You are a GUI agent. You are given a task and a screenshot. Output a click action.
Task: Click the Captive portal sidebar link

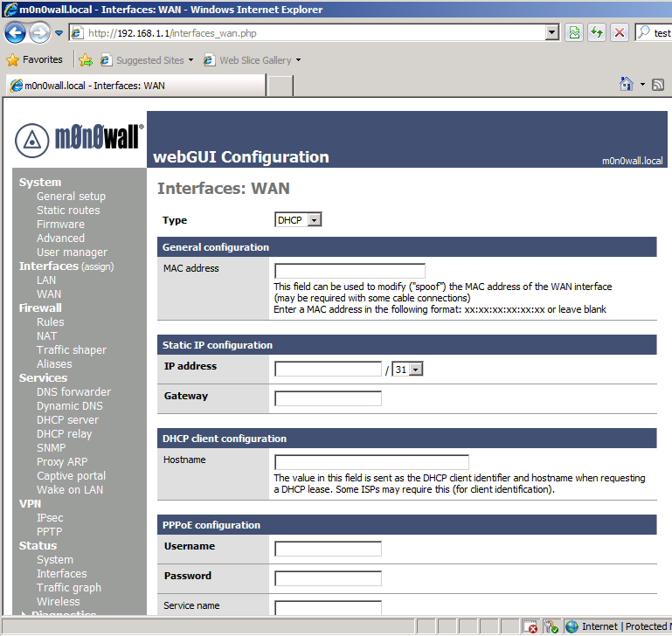click(71, 476)
